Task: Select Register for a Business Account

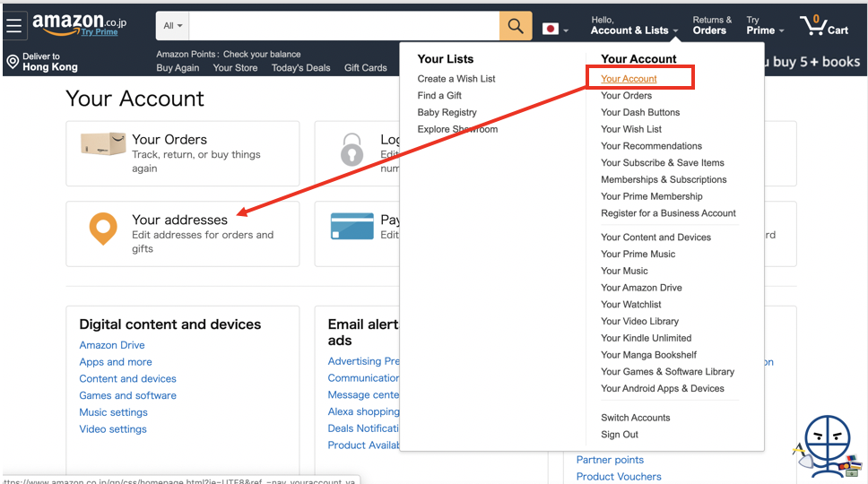Action: pyautogui.click(x=668, y=213)
